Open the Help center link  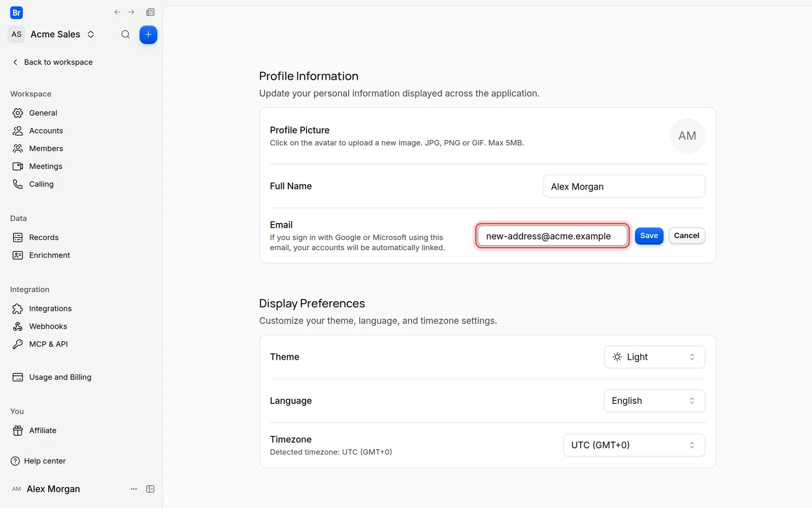[39, 461]
